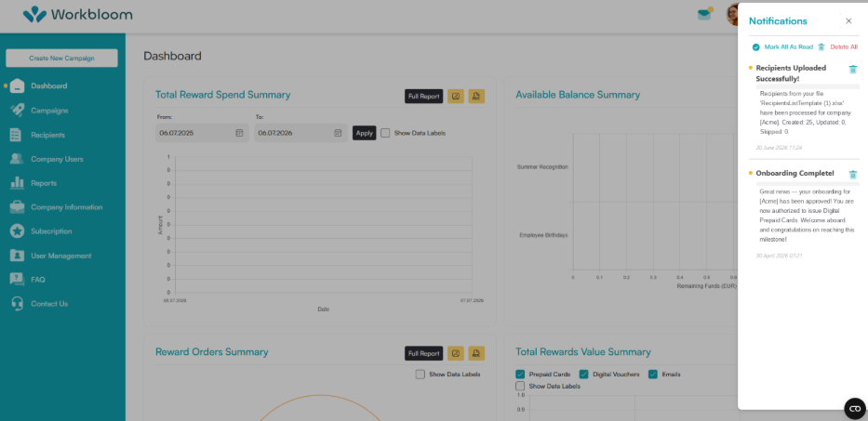Open Full Report for Reward Orders Summary
868x421 pixels.
click(423, 353)
